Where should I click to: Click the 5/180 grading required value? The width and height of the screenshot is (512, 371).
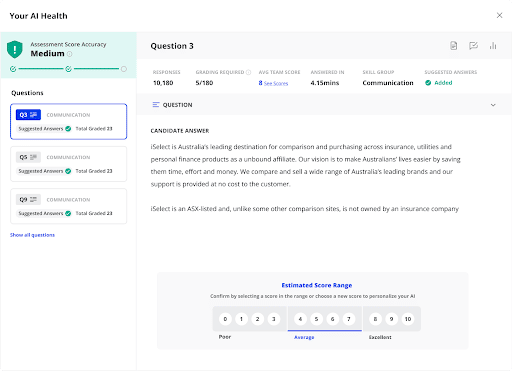pos(204,83)
